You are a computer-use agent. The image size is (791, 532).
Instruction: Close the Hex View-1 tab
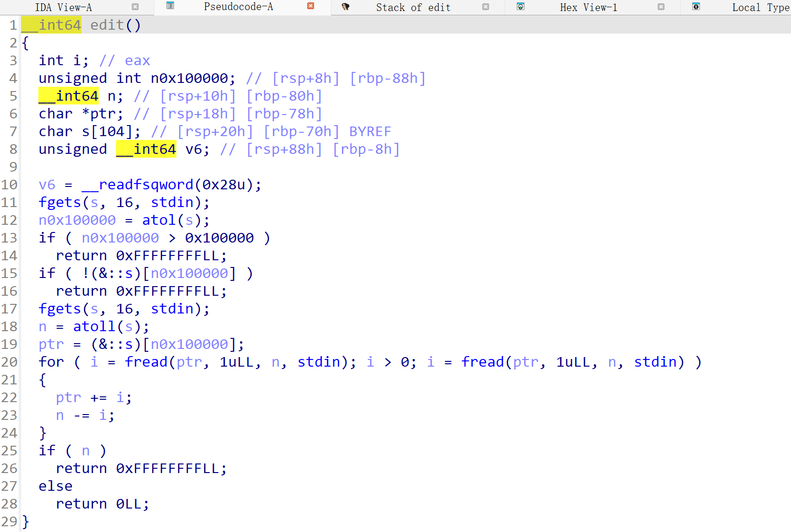661,7
